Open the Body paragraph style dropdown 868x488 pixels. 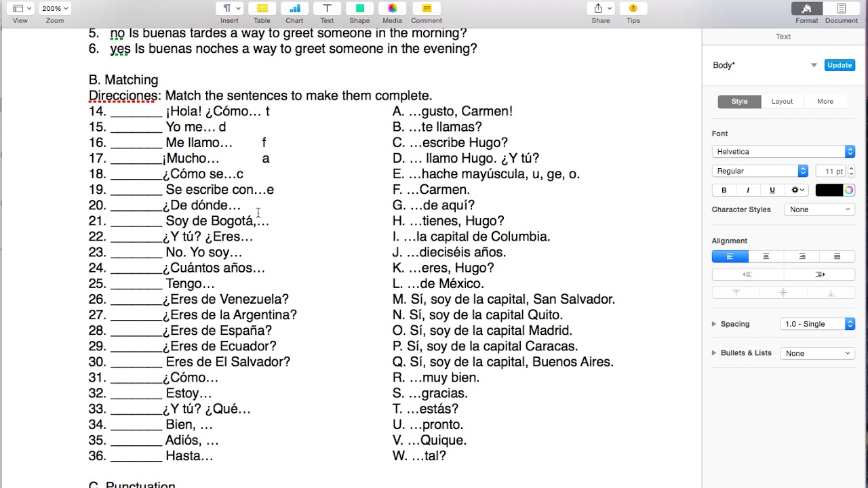[814, 66]
